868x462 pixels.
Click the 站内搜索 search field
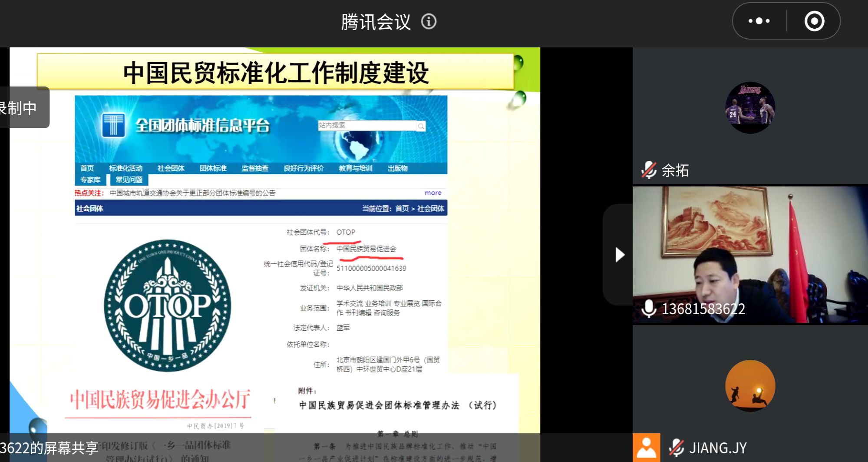[367, 125]
